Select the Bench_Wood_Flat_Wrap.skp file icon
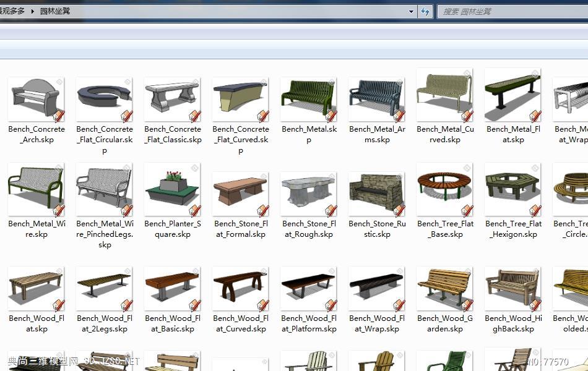This screenshot has height=371, width=588. 377,289
